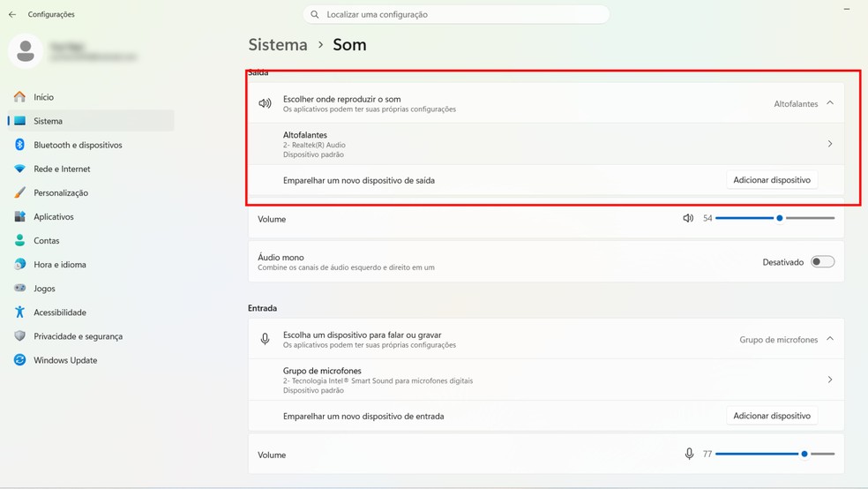
Task: Click Emparelhar um novo dispositivo de saída
Action: coord(359,181)
